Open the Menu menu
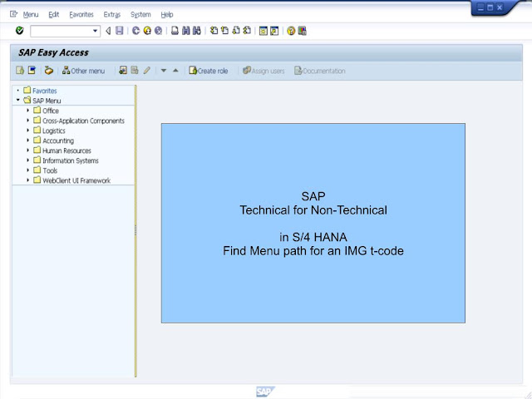The width and height of the screenshot is (532, 399). (31, 15)
